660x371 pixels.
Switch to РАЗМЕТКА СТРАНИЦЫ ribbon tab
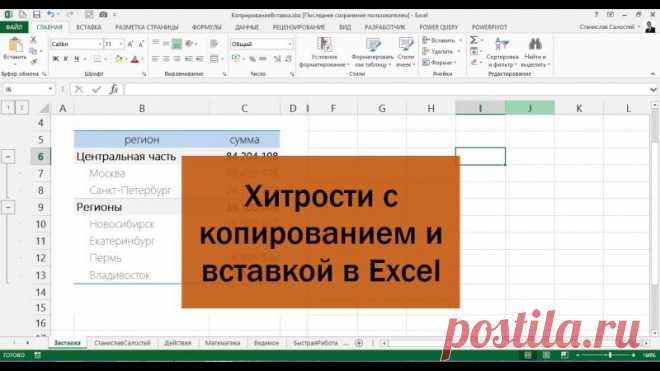click(147, 27)
